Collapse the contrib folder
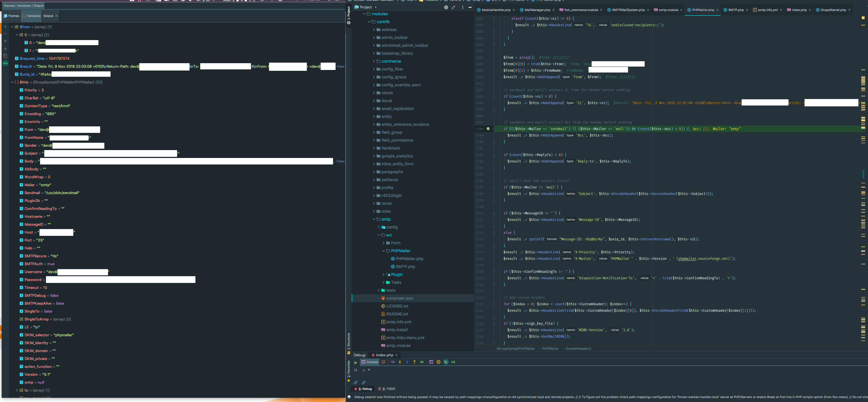 (x=369, y=22)
